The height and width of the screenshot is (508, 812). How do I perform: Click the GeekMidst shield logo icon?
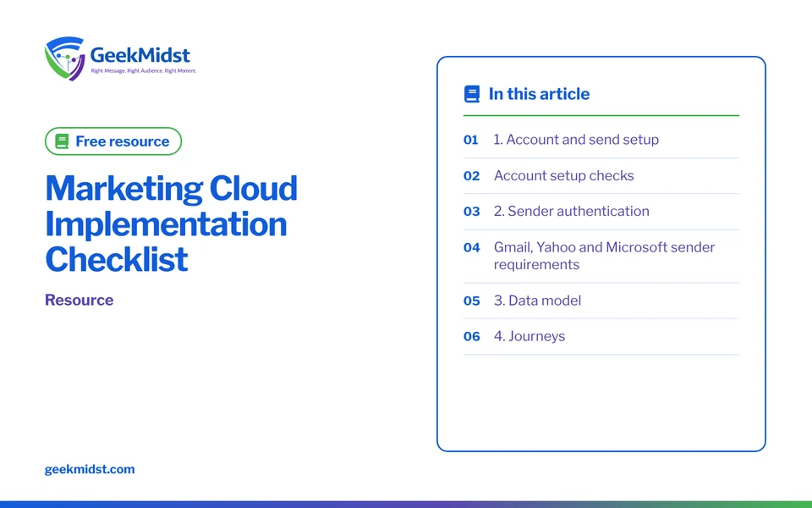point(65,58)
